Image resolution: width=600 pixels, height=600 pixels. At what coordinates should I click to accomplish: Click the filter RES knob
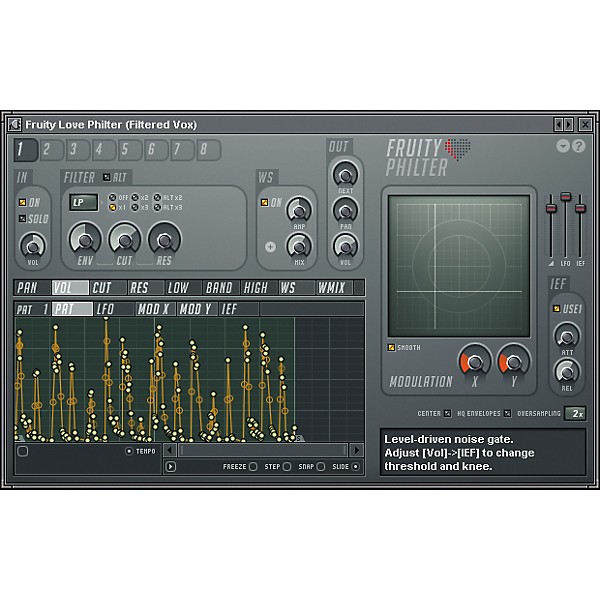pyautogui.click(x=165, y=240)
